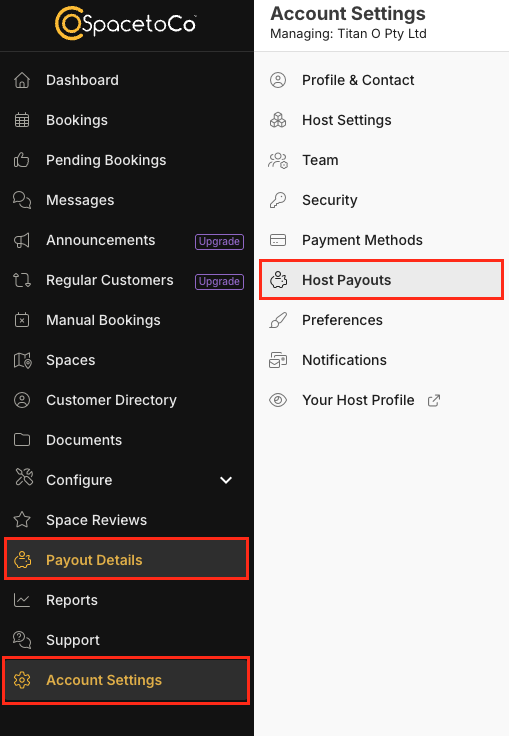This screenshot has width=509, height=736.
Task: Select the Messages chat bubble icon
Action: pos(22,200)
